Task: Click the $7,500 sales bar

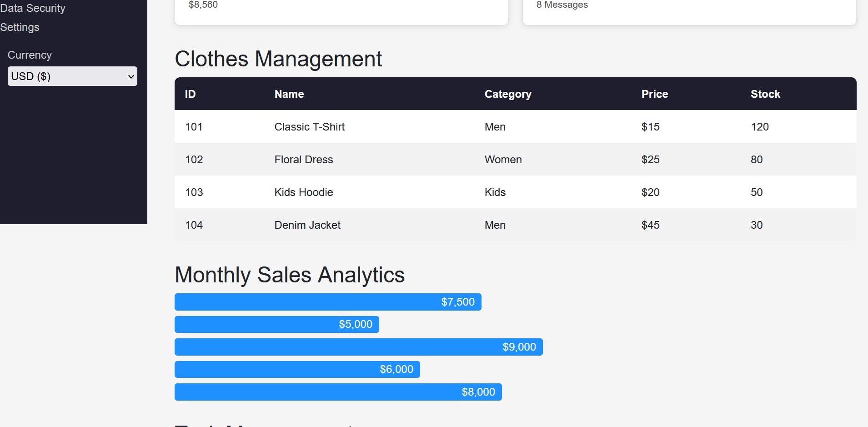Action: [328, 302]
